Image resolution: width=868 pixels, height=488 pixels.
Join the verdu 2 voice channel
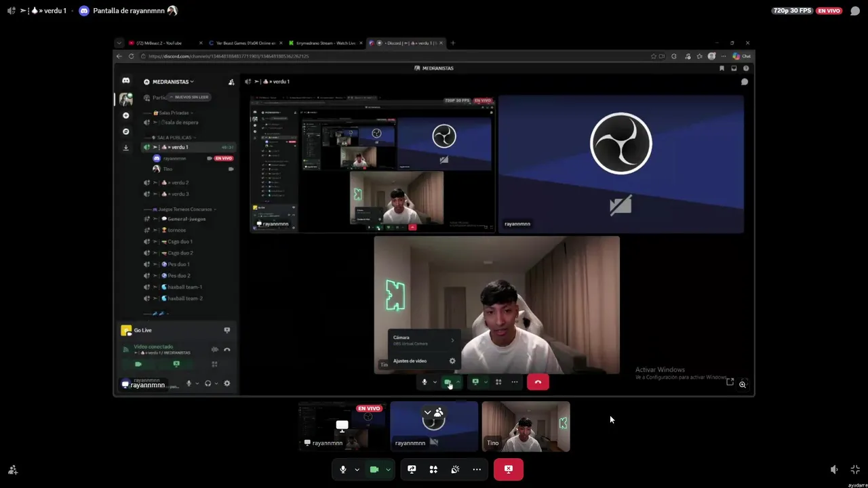pyautogui.click(x=189, y=182)
